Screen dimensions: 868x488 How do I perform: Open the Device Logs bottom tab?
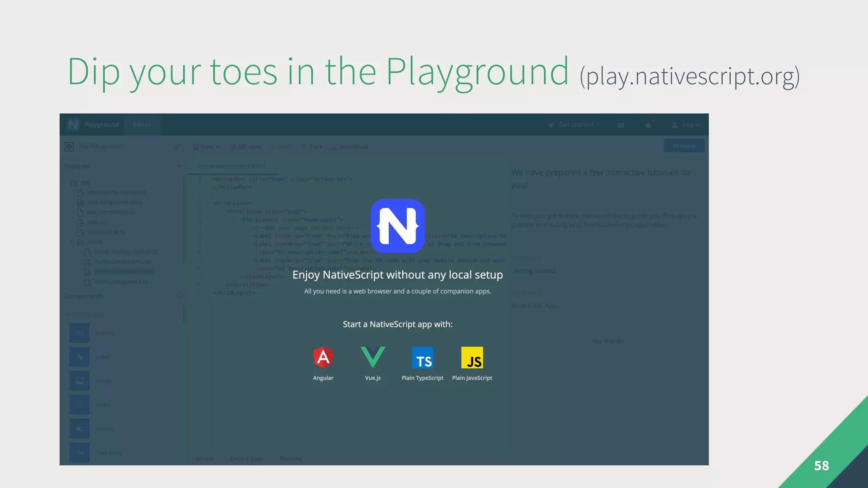pyautogui.click(x=247, y=459)
